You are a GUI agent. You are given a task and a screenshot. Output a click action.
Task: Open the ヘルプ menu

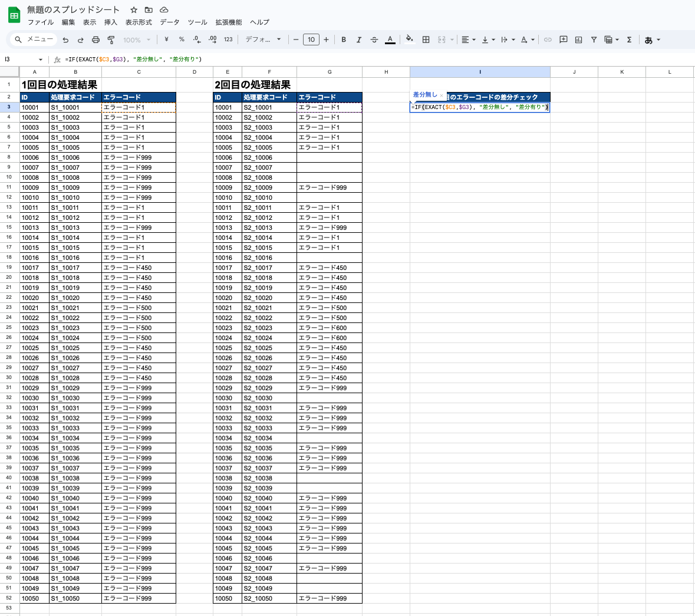pos(259,22)
